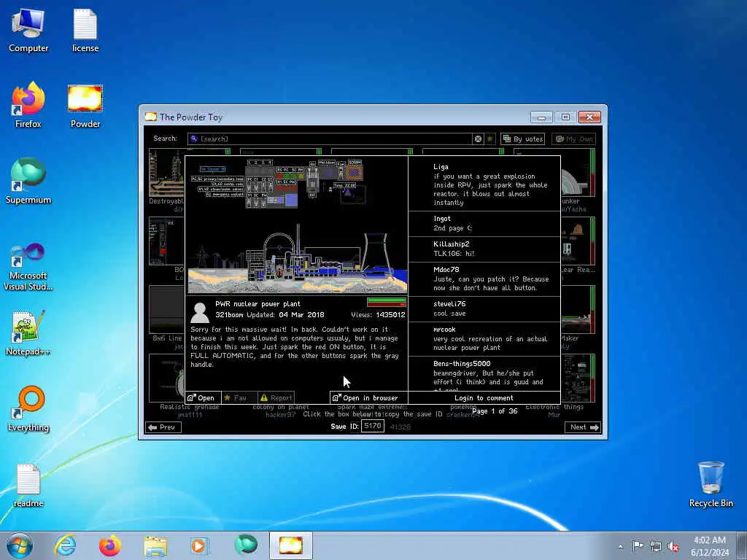Open Everything search desktop shortcut
The height and width of the screenshot is (560, 747).
tap(28, 409)
